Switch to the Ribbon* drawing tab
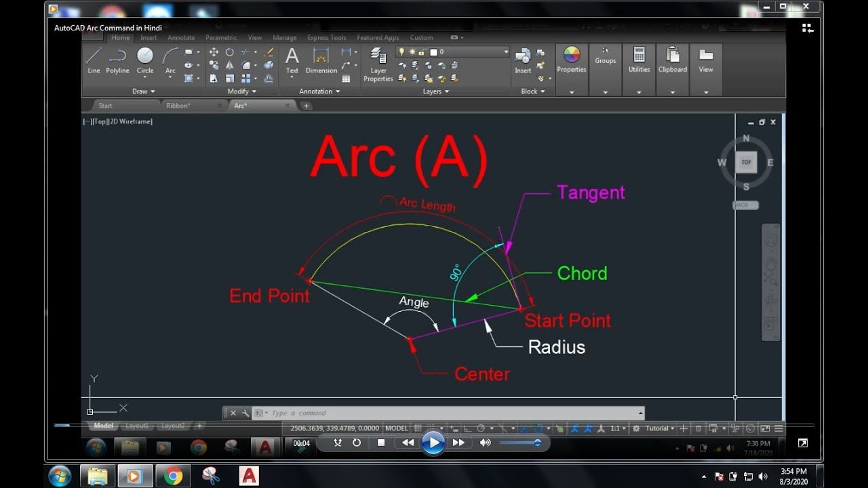Viewport: 868px width, 488px height. click(x=178, y=106)
